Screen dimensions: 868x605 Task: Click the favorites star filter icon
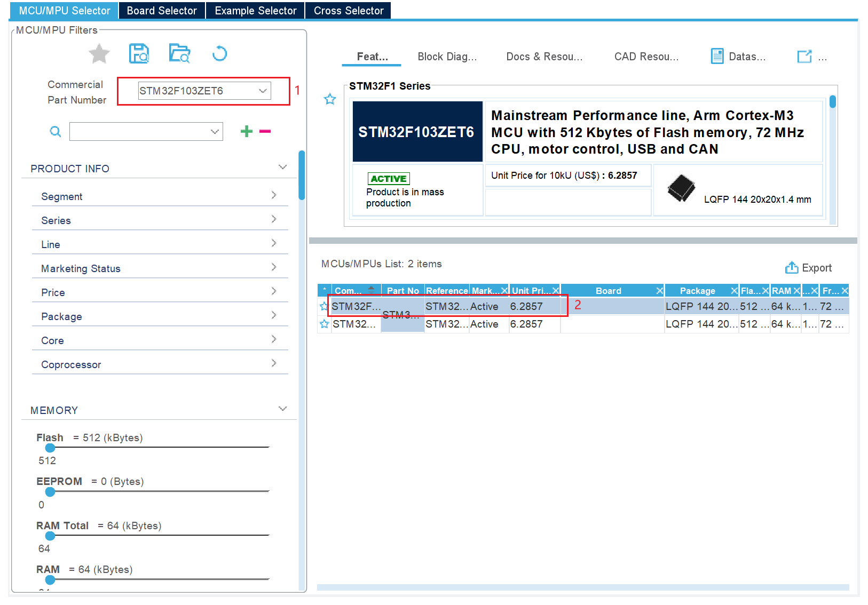click(99, 54)
